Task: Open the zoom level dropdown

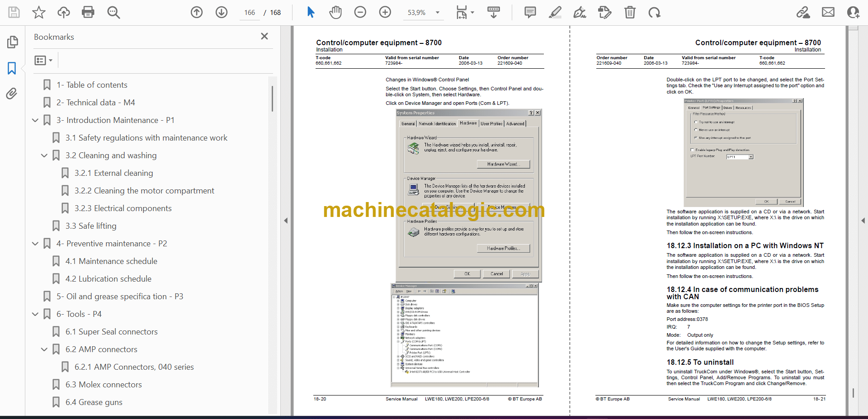Action: (x=438, y=13)
